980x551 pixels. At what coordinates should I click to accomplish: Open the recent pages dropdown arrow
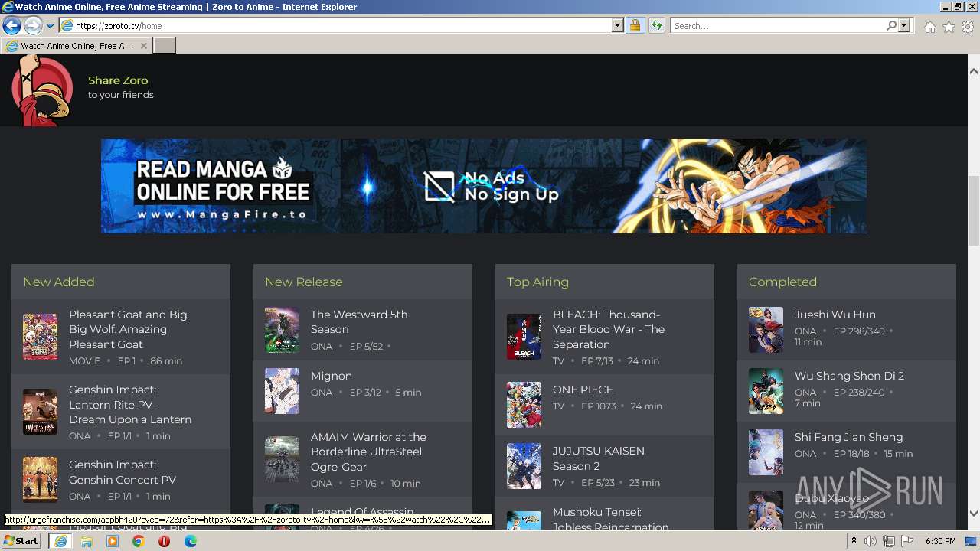click(x=51, y=26)
